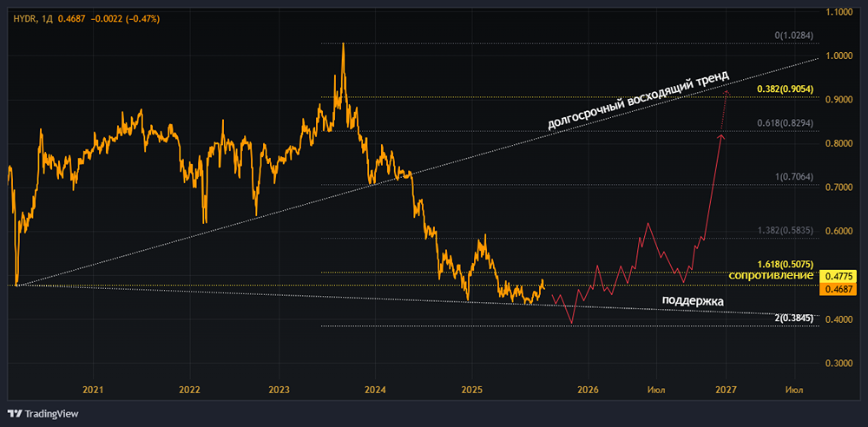This screenshot has width=868, height=427.
Task: Click the 2027 time axis label
Action: tap(725, 390)
